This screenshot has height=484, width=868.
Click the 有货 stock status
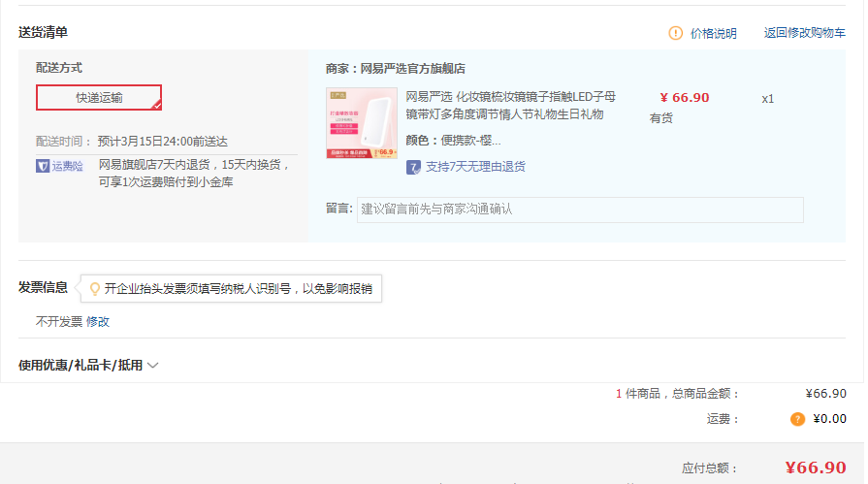click(x=661, y=118)
